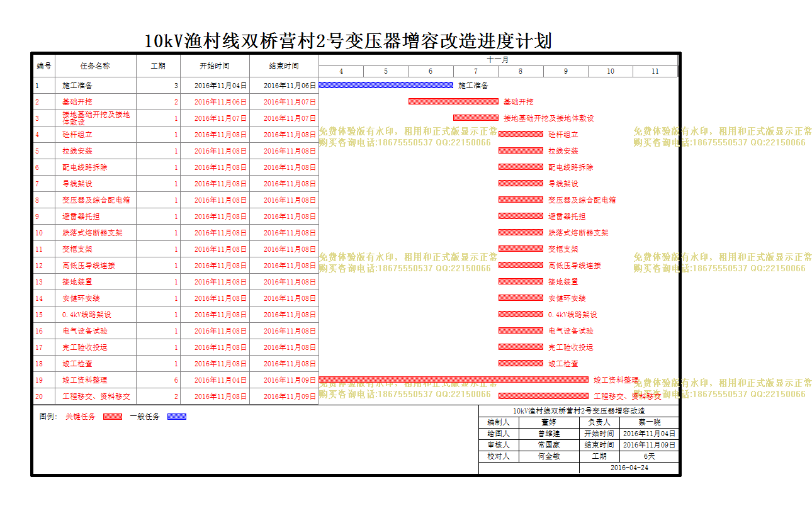Click the red 基础开挖 Gantt bar
This screenshot has height=506, width=812.
[453, 101]
